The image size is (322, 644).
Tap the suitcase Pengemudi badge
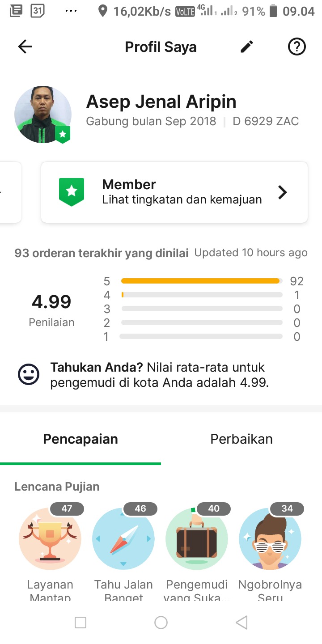pyautogui.click(x=197, y=538)
